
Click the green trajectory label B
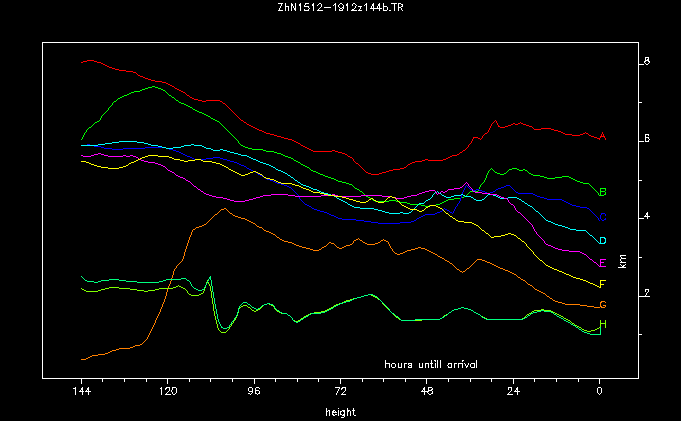602,192
